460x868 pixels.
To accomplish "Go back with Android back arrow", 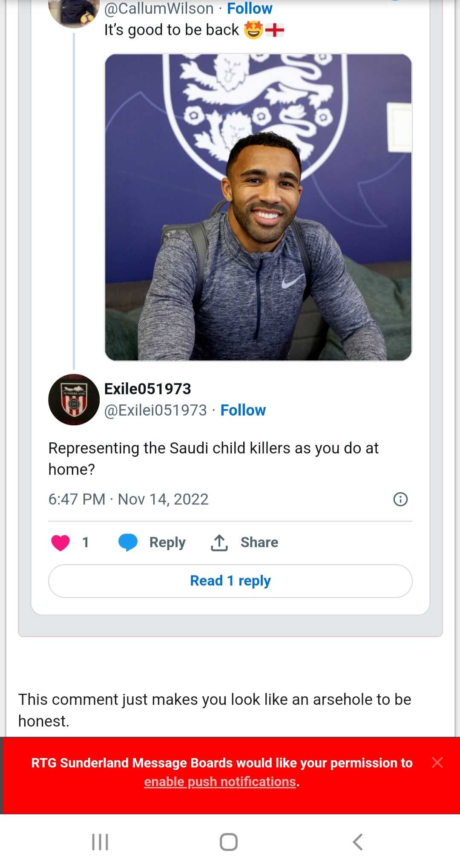I will tap(358, 842).
